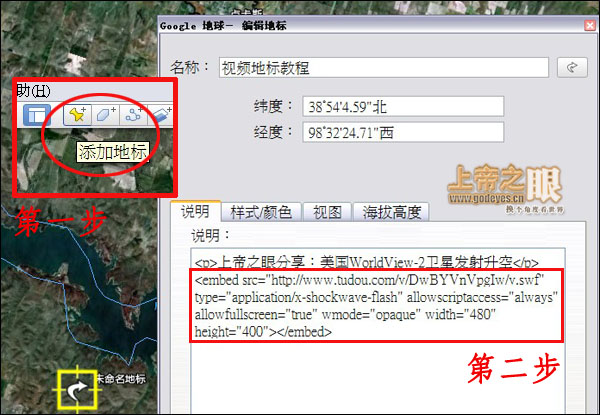600x415 pixels.
Task: Click the 未命名地标 label on the map
Action: (121, 379)
